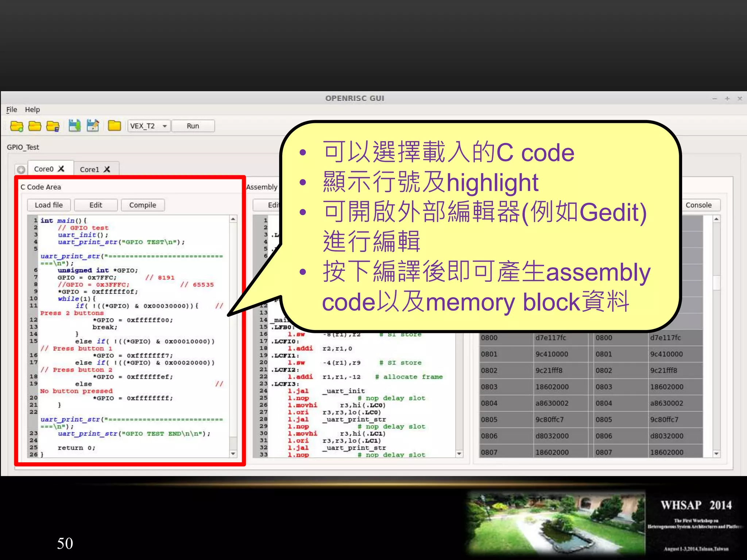The width and height of the screenshot is (747, 560).
Task: Click code line 'unsigned int *GPIO;'
Action: pyautogui.click(x=98, y=270)
